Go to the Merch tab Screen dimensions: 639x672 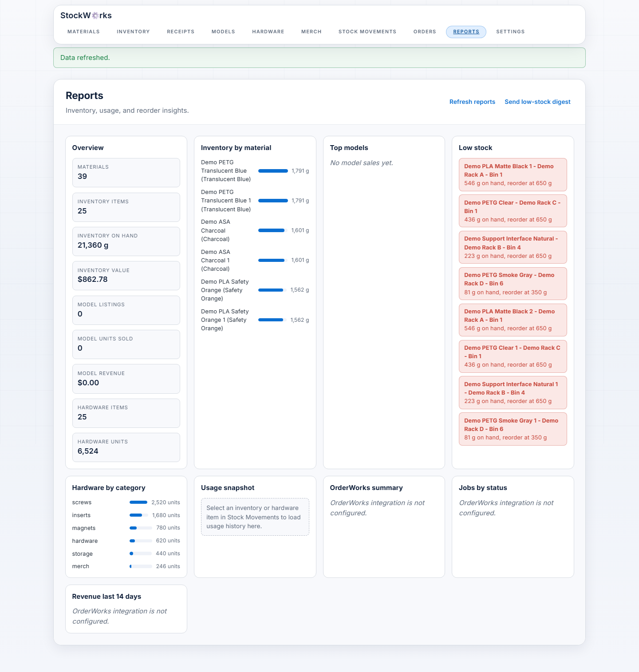[311, 32]
